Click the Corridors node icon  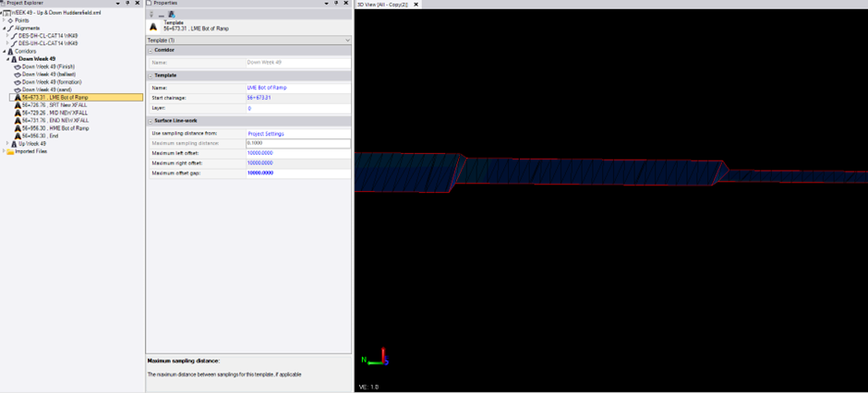(x=11, y=52)
